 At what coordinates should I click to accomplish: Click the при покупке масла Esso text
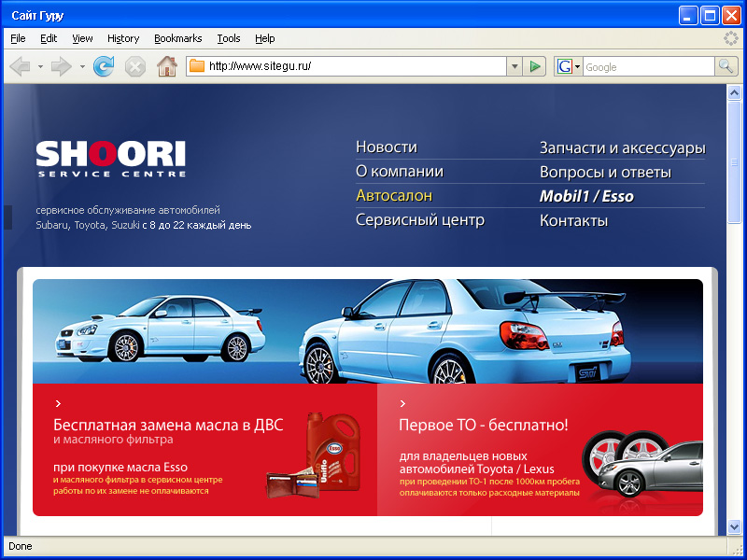[x=120, y=468]
